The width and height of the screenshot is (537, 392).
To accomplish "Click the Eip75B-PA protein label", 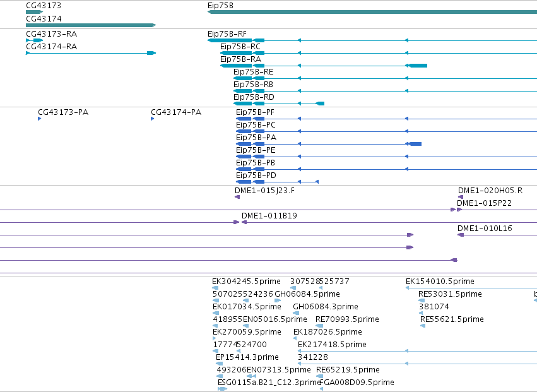I will tap(256, 138).
